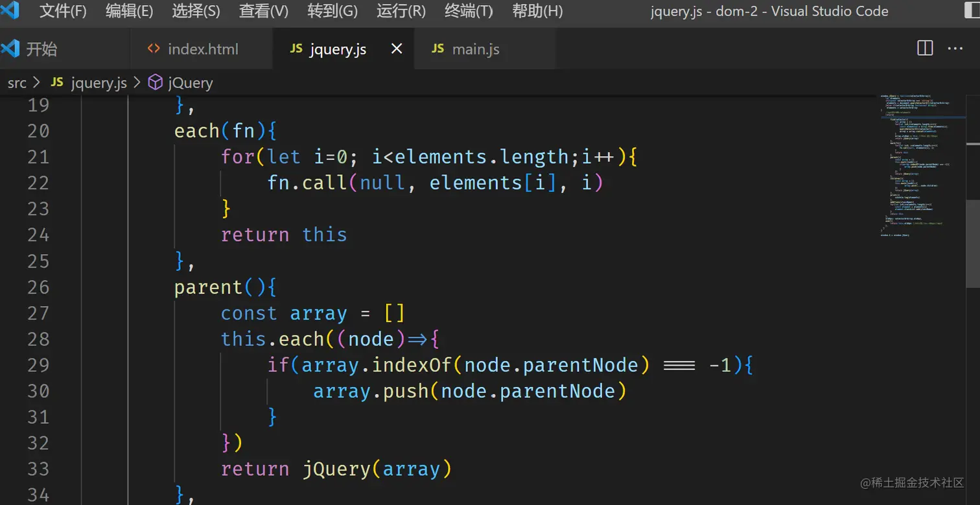
Task: Close the jquery.js editor tab
Action: 397,49
